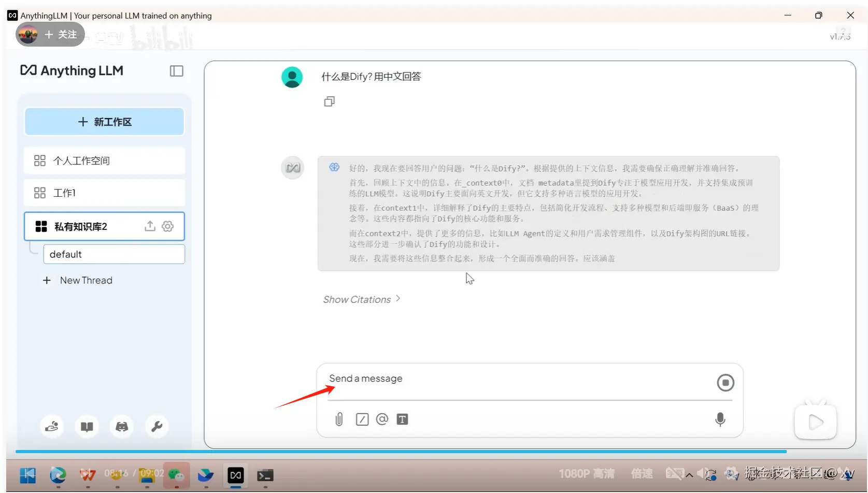Activate microphone voice input
The height and width of the screenshot is (493, 868).
(720, 419)
